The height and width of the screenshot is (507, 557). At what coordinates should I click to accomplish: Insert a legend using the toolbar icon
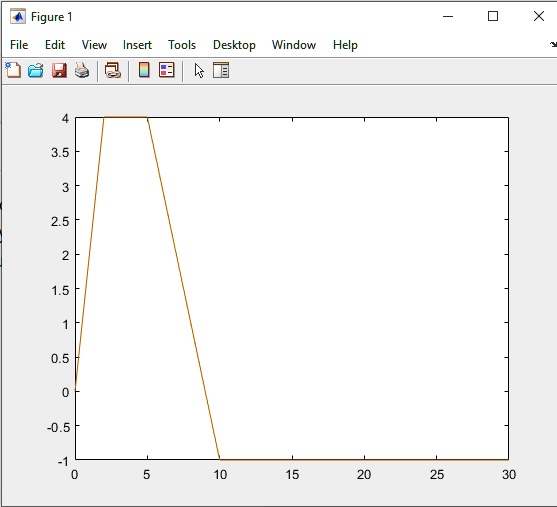tap(167, 70)
